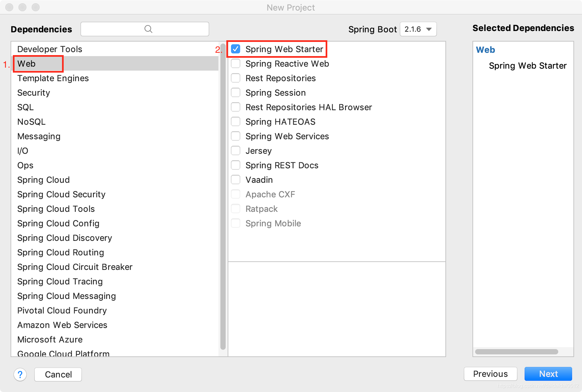Click disabled Apache CXF checkbox
The height and width of the screenshot is (392, 582).
coord(236,194)
